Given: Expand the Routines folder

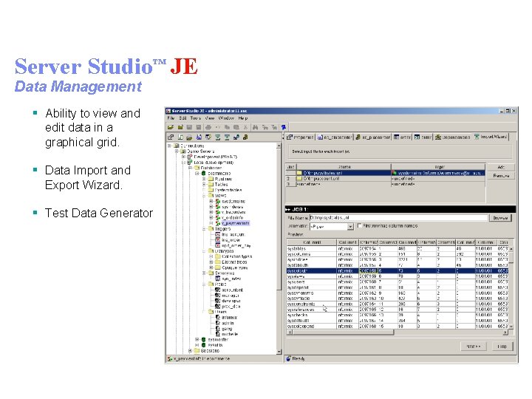Looking at the screenshot, I should pos(204,179).
